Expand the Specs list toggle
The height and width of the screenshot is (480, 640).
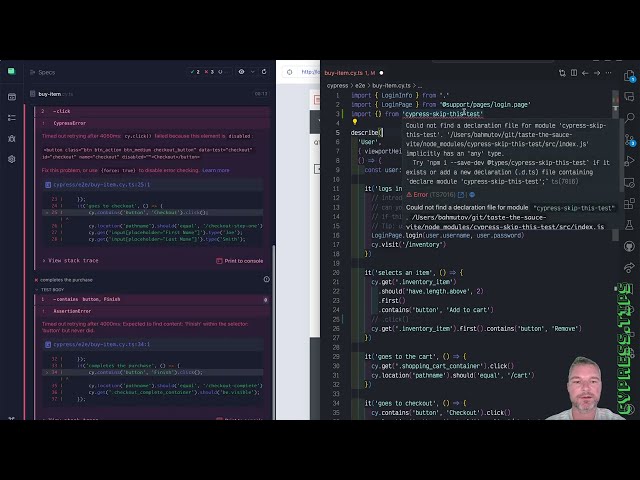pos(42,72)
